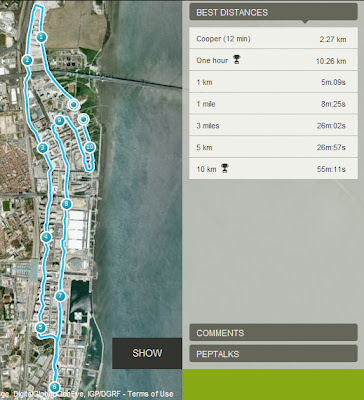The image size is (364, 400).
Task: Click kilometer marker 1 on the route
Action: pos(41,37)
